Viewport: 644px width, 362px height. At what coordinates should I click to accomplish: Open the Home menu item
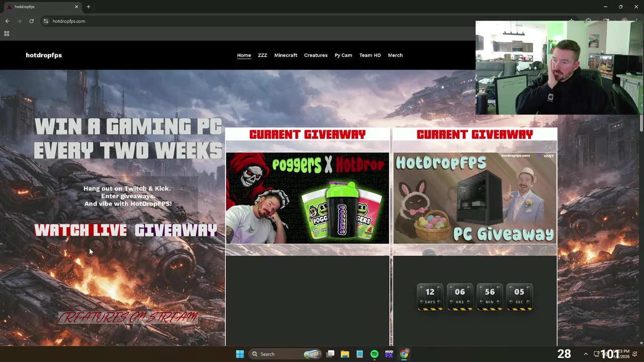(244, 55)
